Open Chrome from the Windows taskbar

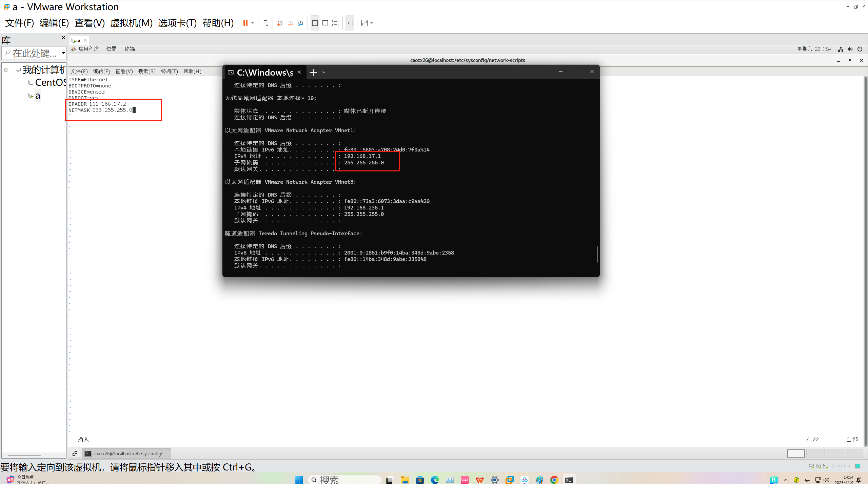click(x=554, y=480)
